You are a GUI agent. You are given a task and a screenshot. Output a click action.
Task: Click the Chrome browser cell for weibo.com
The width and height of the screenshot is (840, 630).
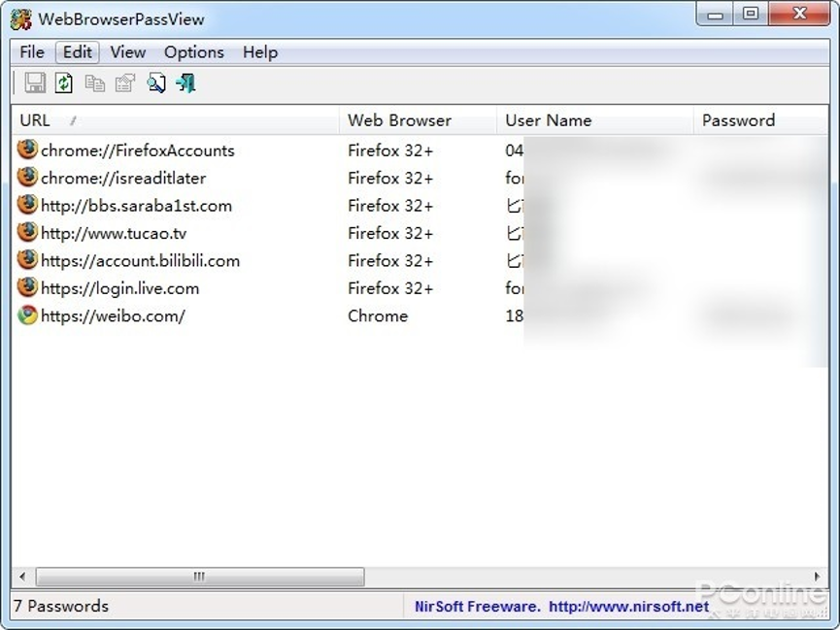pyautogui.click(x=378, y=316)
